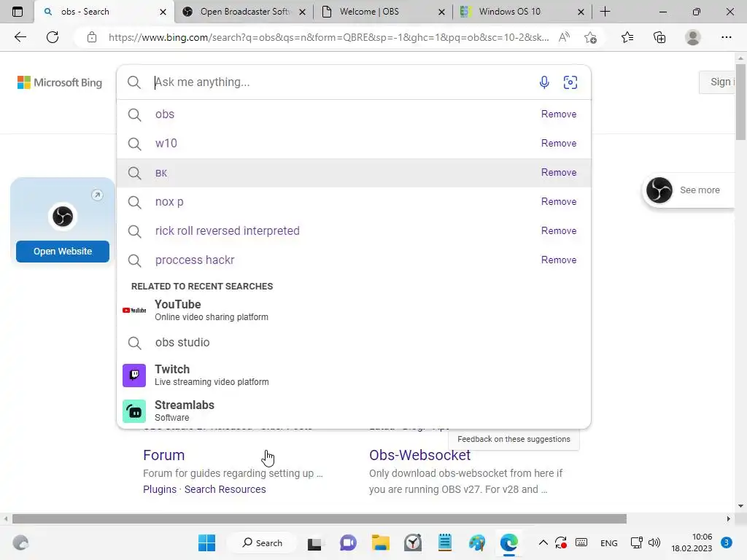
Task: Choose YouTube related suggestion
Action: [x=354, y=310]
